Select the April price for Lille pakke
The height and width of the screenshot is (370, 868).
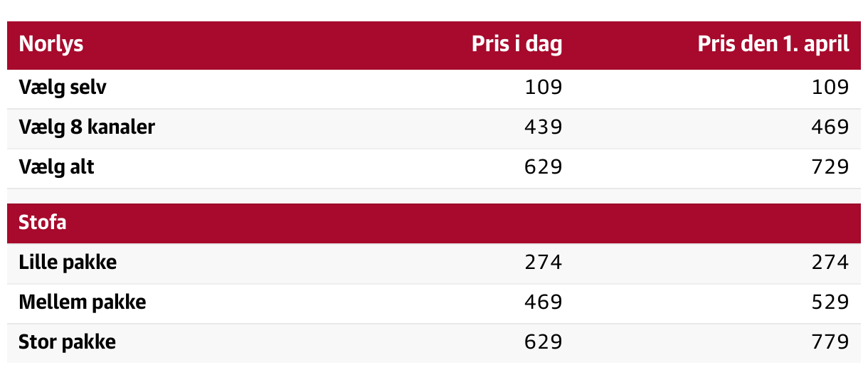coord(830,263)
